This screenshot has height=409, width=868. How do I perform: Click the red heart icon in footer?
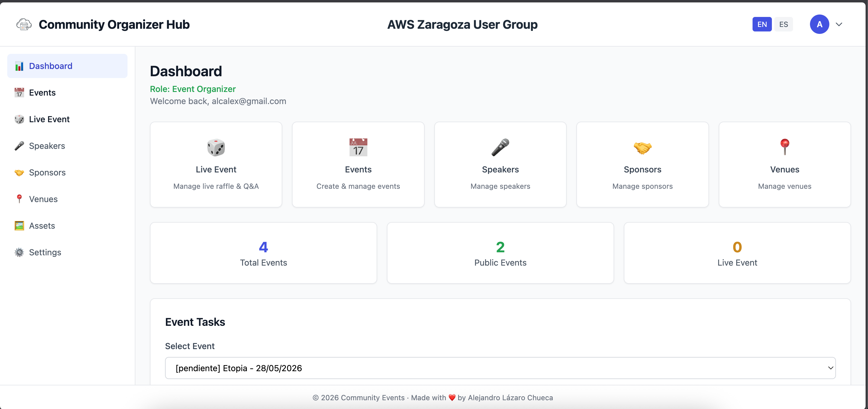[452, 398]
